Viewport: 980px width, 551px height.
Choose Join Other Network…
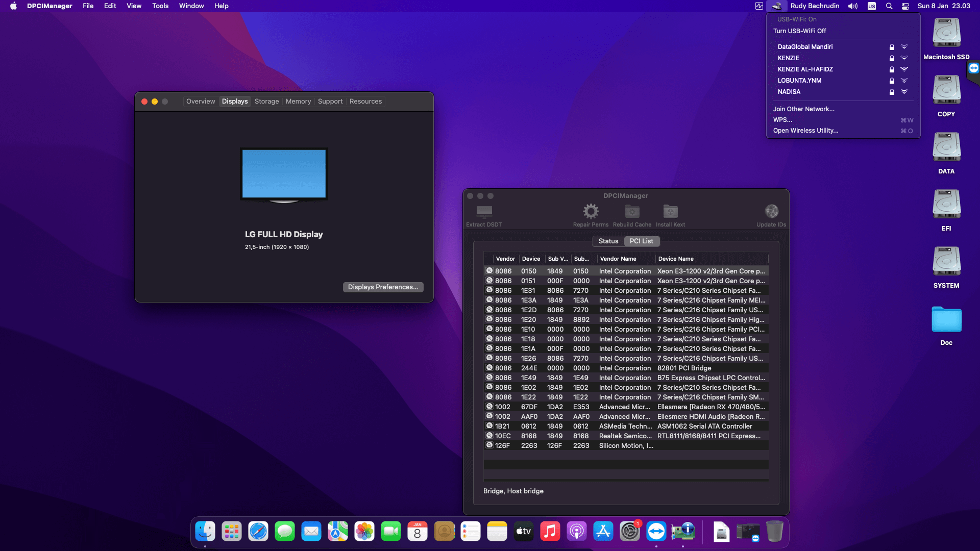843,109
